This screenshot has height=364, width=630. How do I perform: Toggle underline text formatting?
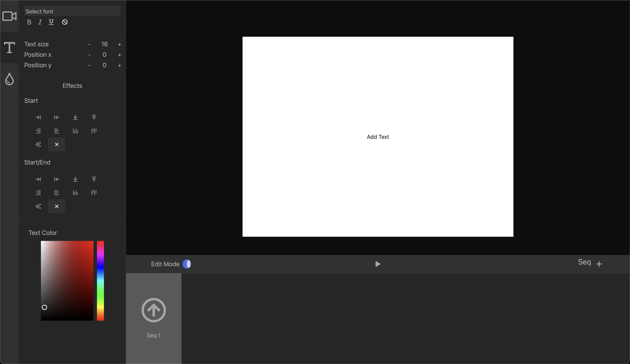[x=51, y=22]
